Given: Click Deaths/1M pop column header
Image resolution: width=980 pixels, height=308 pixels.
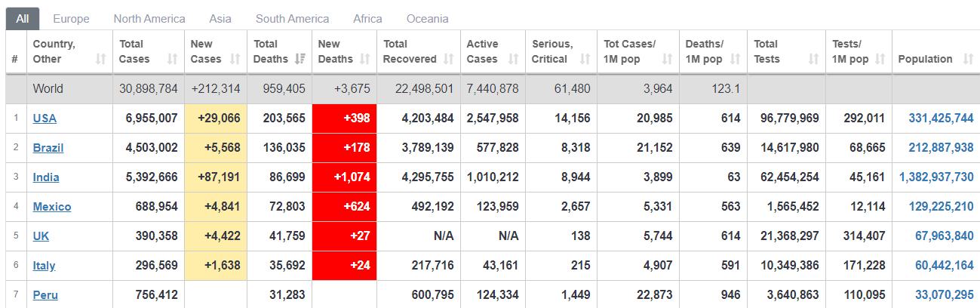Looking at the screenshot, I should (704, 51).
